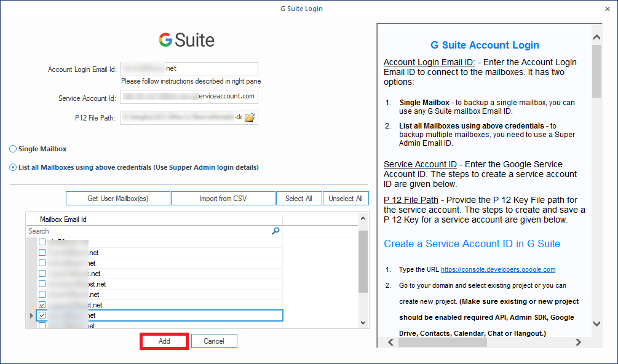Click into the Service Account Id field
The image size is (618, 364).
click(189, 97)
